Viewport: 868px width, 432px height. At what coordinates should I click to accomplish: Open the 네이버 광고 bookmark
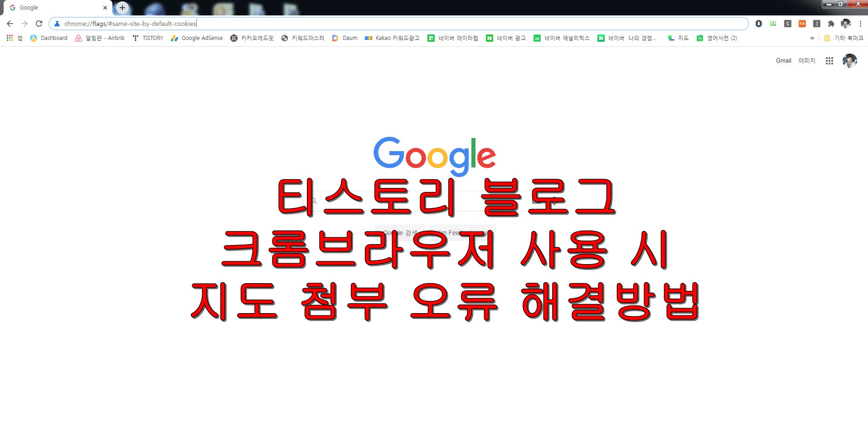coord(506,38)
